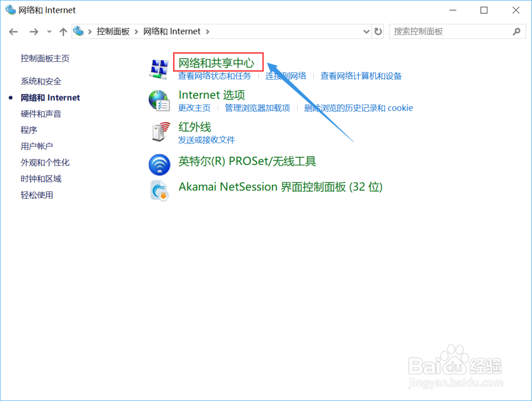Click the Internet Options globe icon

(157, 100)
